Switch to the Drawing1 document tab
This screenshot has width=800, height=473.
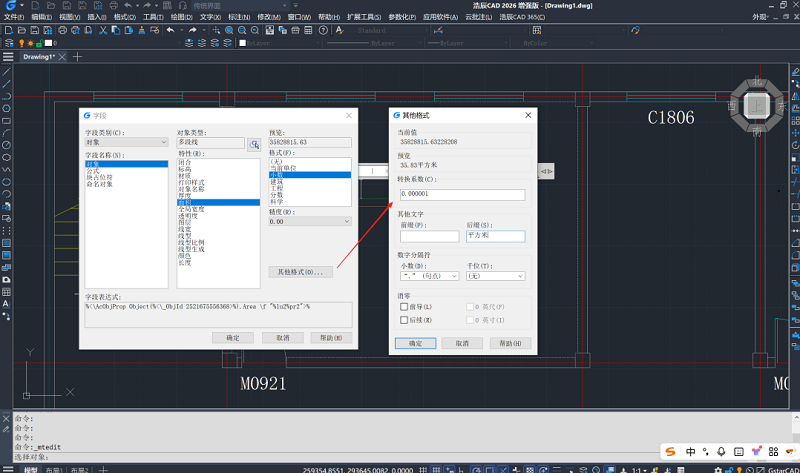39,57
